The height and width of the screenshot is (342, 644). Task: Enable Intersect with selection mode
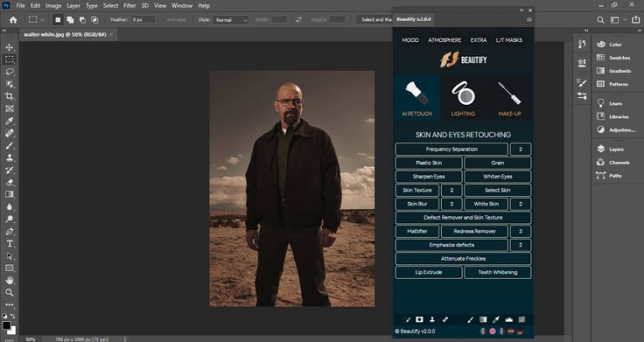(95, 20)
